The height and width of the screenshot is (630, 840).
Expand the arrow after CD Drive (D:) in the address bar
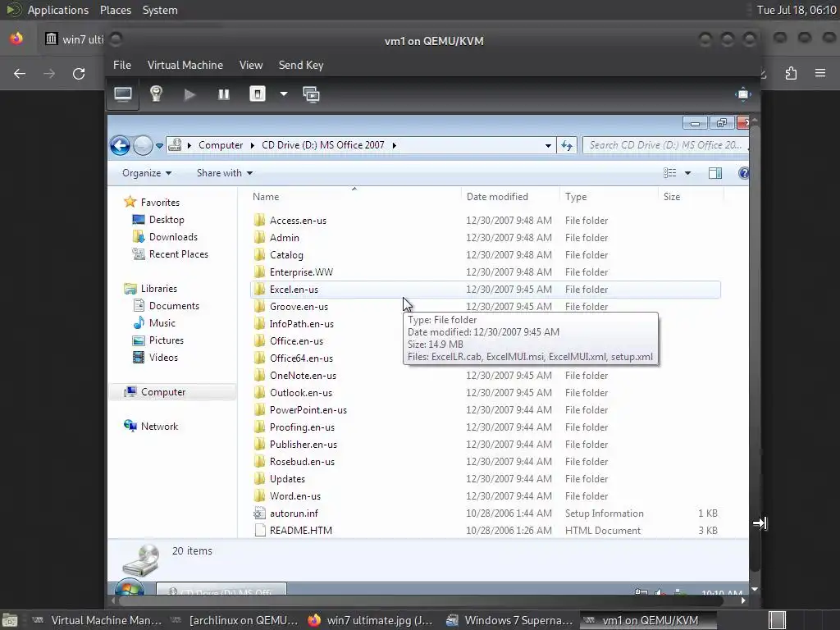tap(395, 145)
